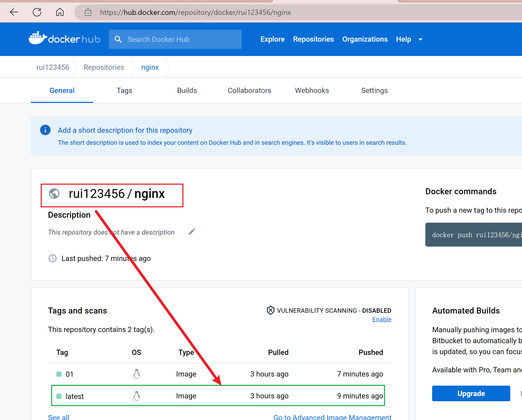Click the clock icon beside Last pushed
Image resolution: width=522 pixels, height=420 pixels.
[53, 258]
